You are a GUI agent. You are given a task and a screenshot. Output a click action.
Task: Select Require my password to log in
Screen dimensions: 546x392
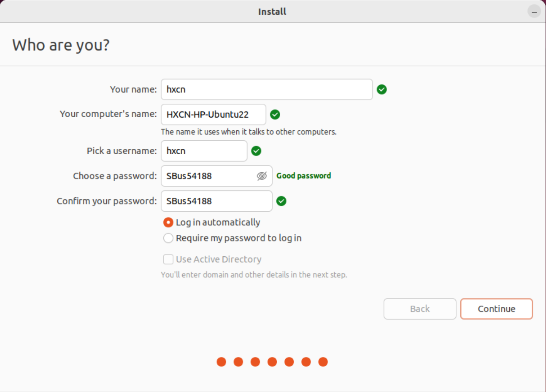[x=168, y=238]
